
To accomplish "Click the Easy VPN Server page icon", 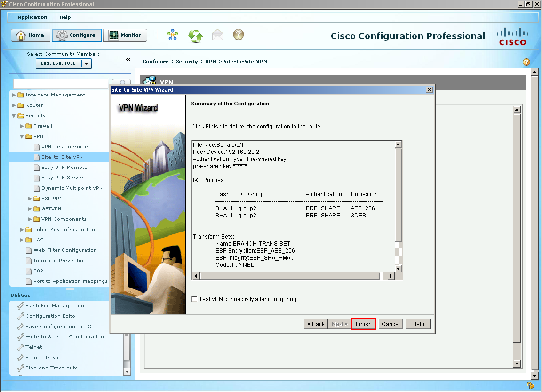I will coord(37,178).
